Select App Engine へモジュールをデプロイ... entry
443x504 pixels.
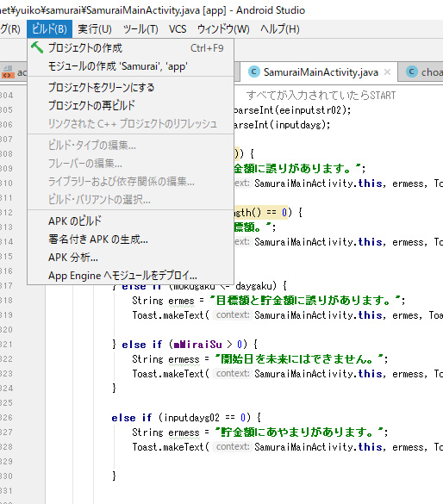[130, 276]
